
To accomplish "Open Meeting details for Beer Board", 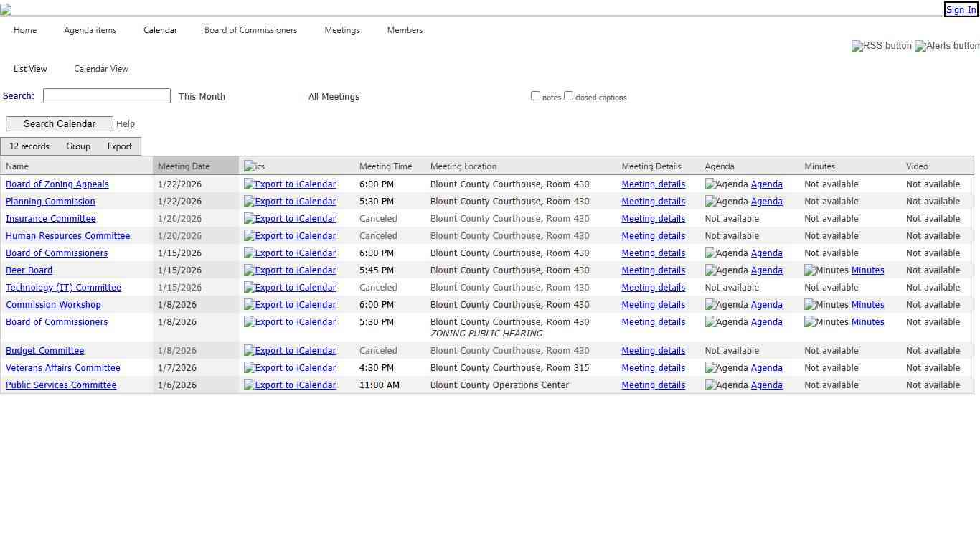I will tap(653, 270).
